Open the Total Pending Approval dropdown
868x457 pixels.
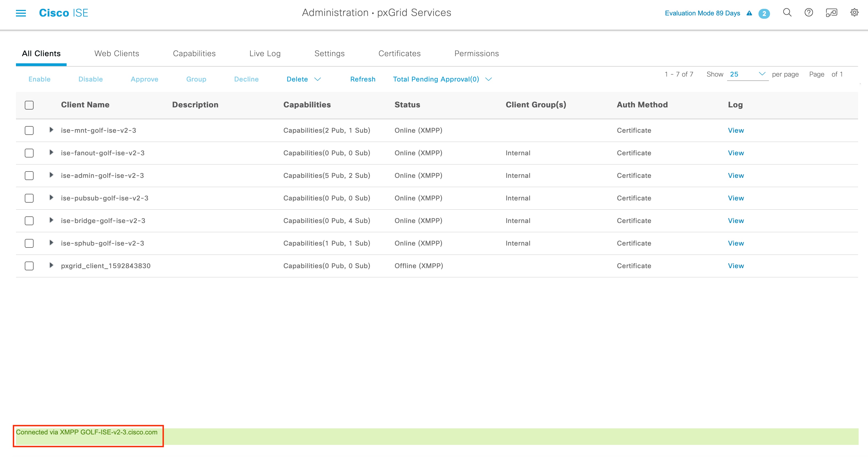point(442,79)
